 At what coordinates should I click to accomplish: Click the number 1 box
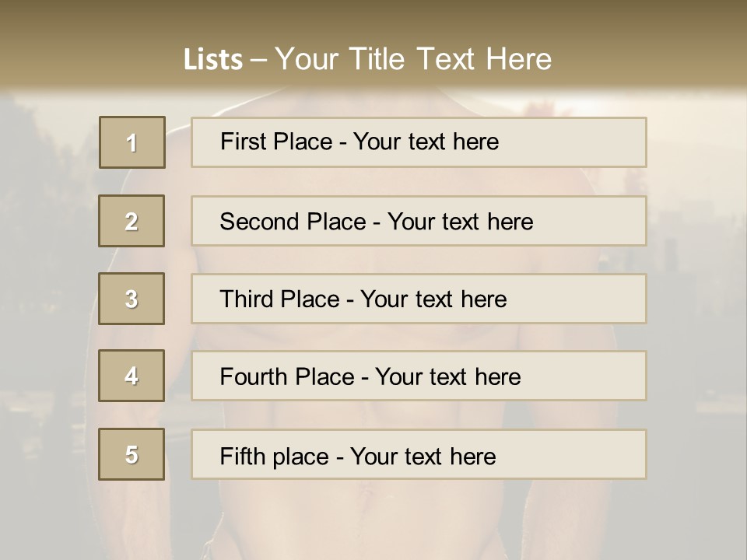pos(132,142)
